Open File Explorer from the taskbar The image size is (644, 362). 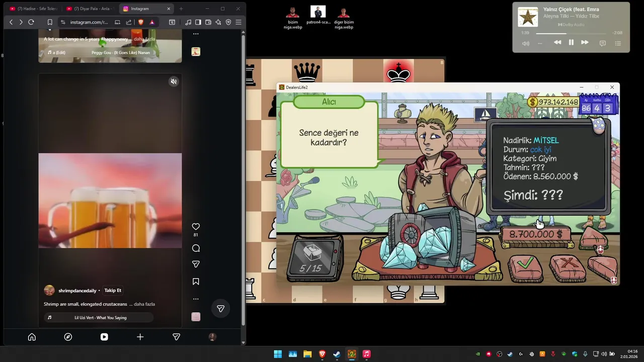coord(307,354)
